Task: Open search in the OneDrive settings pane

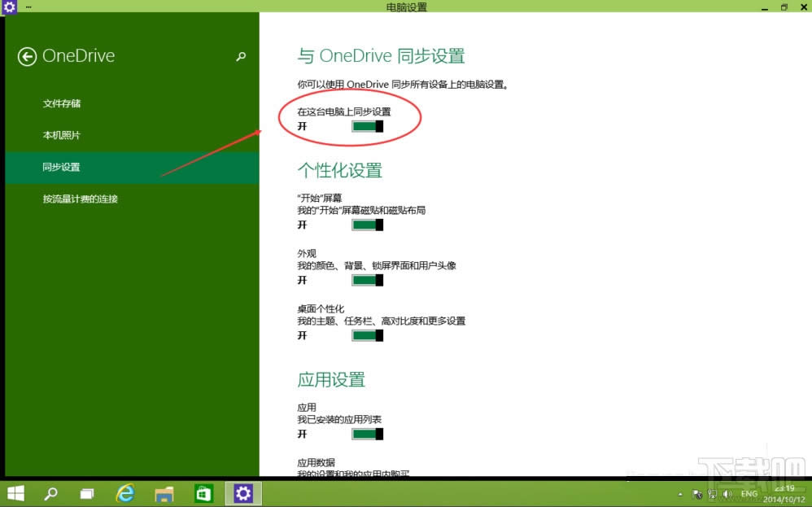Action: click(240, 57)
